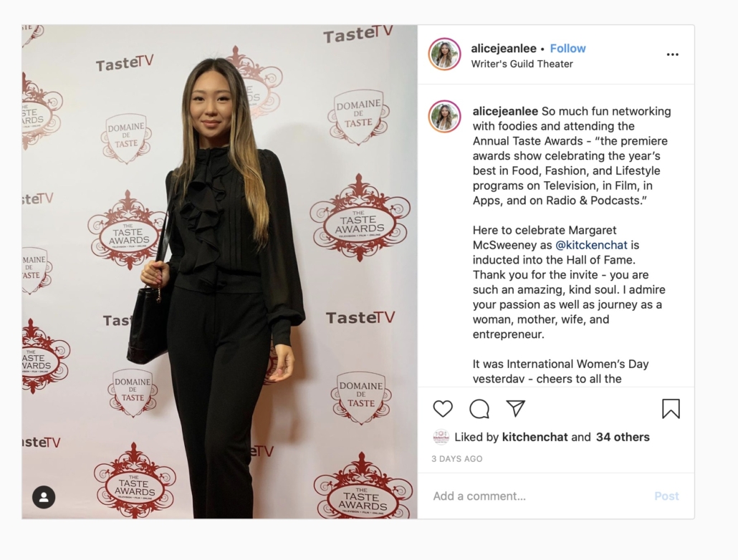View kitchenchat profile from likes
738x560 pixels.
tap(535, 437)
